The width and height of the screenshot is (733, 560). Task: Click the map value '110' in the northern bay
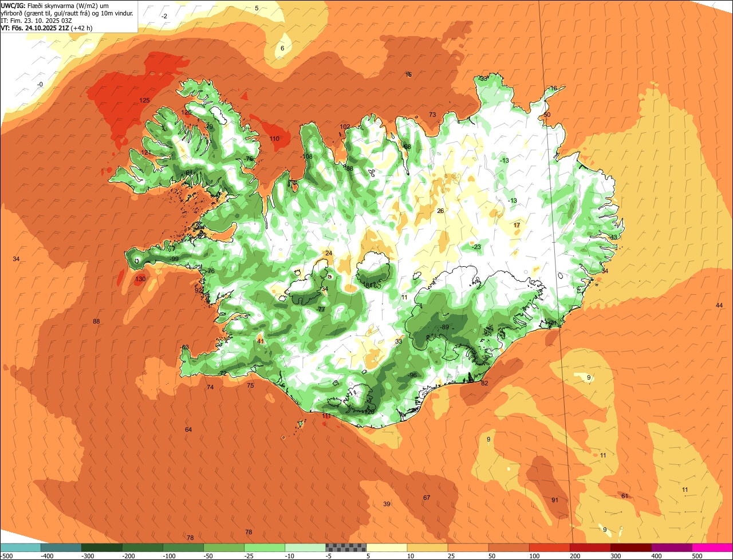click(x=274, y=139)
